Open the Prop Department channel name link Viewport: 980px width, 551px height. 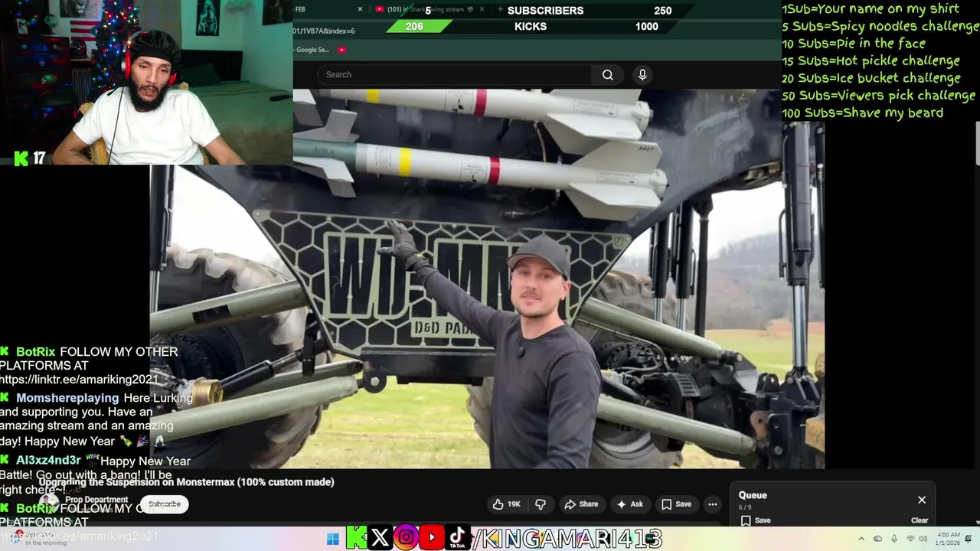tap(96, 500)
